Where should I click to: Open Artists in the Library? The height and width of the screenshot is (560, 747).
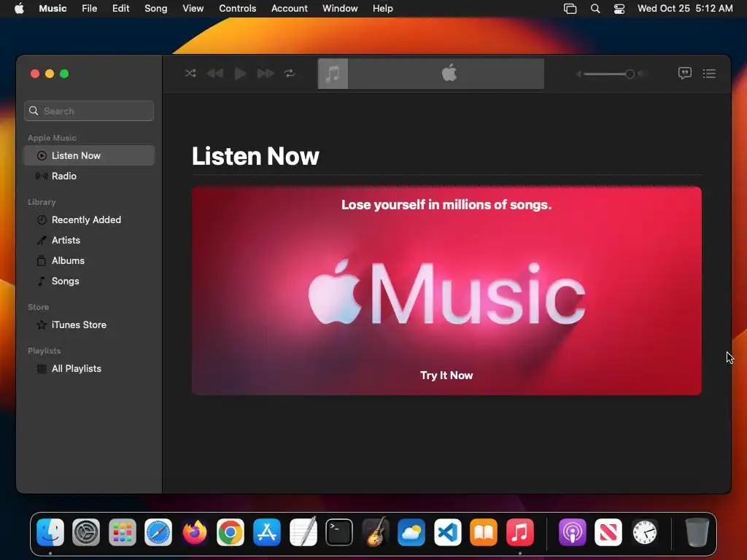(x=89, y=241)
